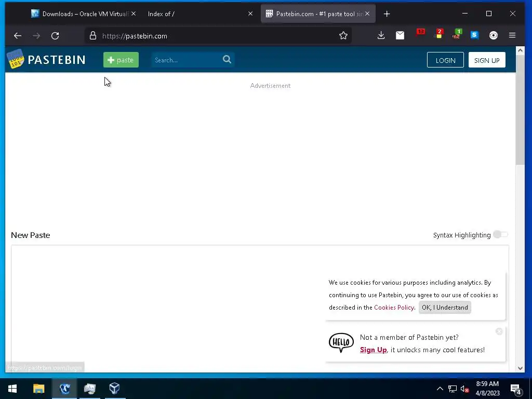Click the muted volume tray icon
532x399 pixels.
click(464, 389)
